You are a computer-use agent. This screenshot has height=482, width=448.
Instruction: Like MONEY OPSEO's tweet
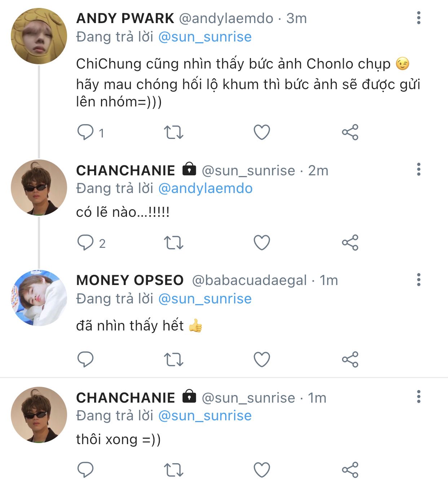tap(262, 359)
